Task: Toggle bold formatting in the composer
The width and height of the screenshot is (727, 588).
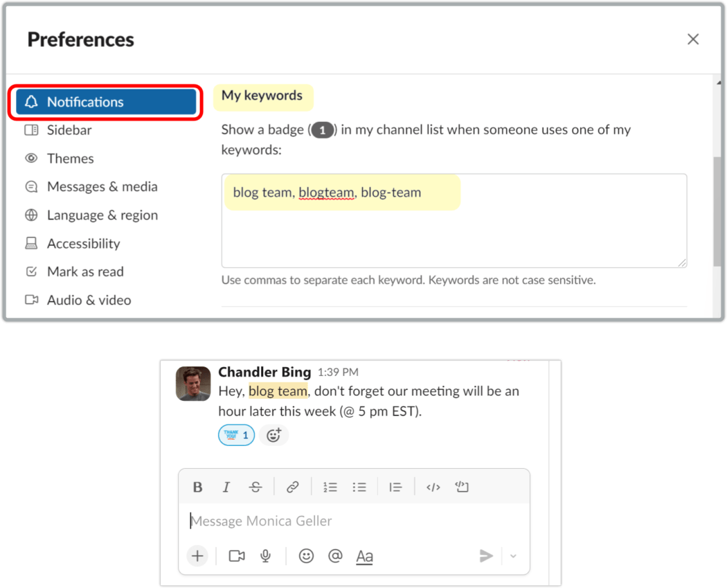Action: click(x=197, y=487)
